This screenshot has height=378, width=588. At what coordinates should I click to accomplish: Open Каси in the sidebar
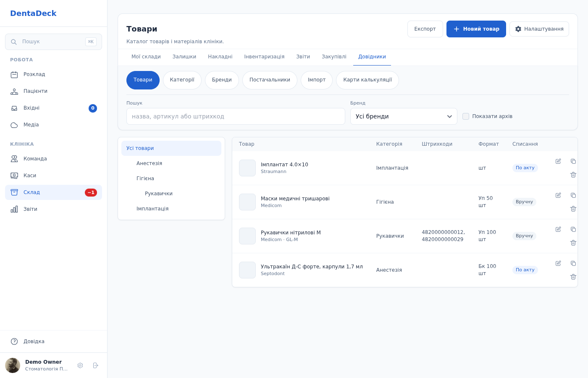53,176
